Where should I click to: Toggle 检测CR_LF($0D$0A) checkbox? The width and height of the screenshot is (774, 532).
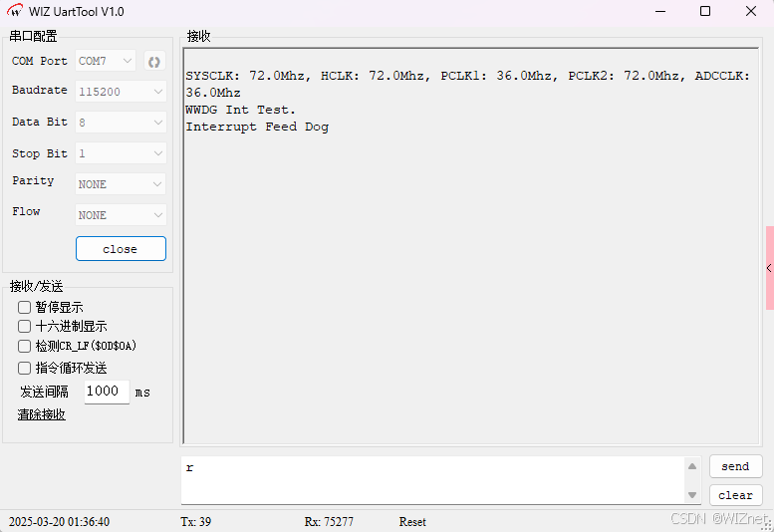[24, 346]
